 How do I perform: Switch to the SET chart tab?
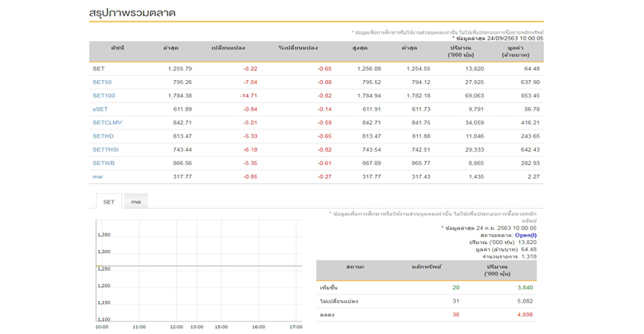click(x=108, y=201)
